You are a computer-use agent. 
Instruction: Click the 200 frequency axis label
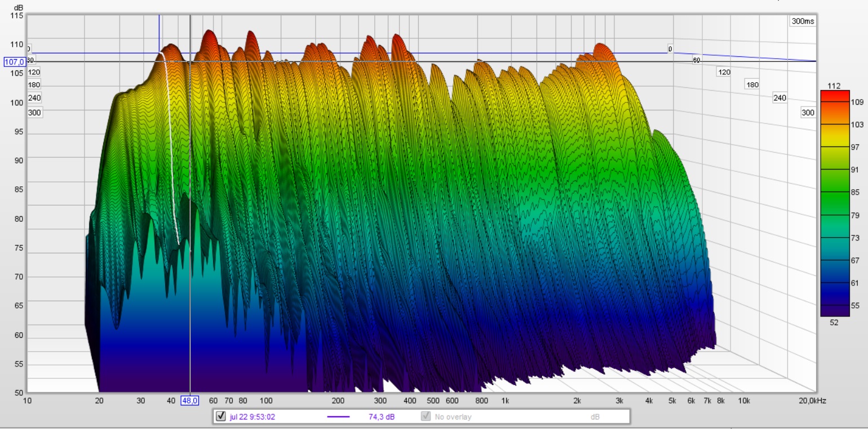(x=338, y=401)
